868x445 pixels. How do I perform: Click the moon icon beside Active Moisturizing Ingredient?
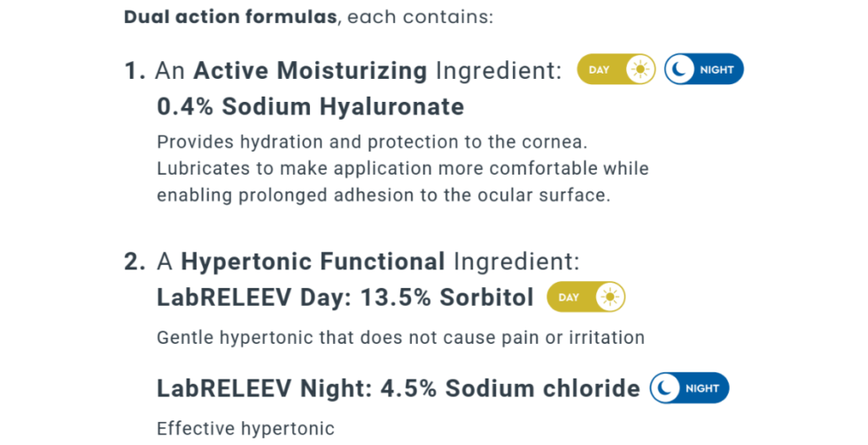(x=679, y=69)
